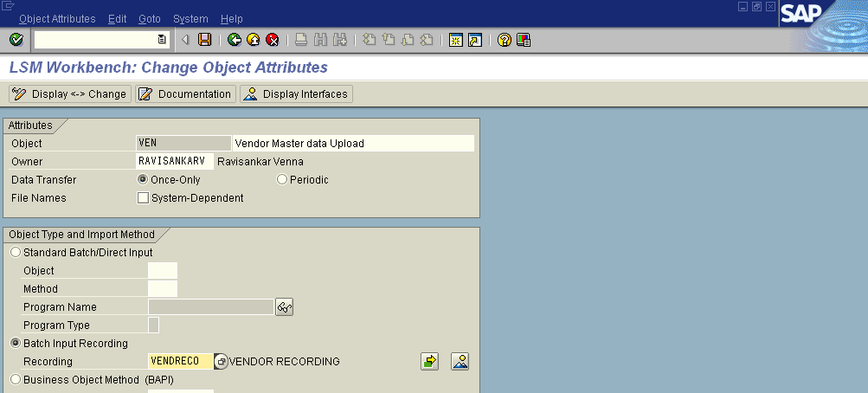The image size is (868, 393).
Task: Open the value help for Recording field
Action: pyautogui.click(x=221, y=361)
